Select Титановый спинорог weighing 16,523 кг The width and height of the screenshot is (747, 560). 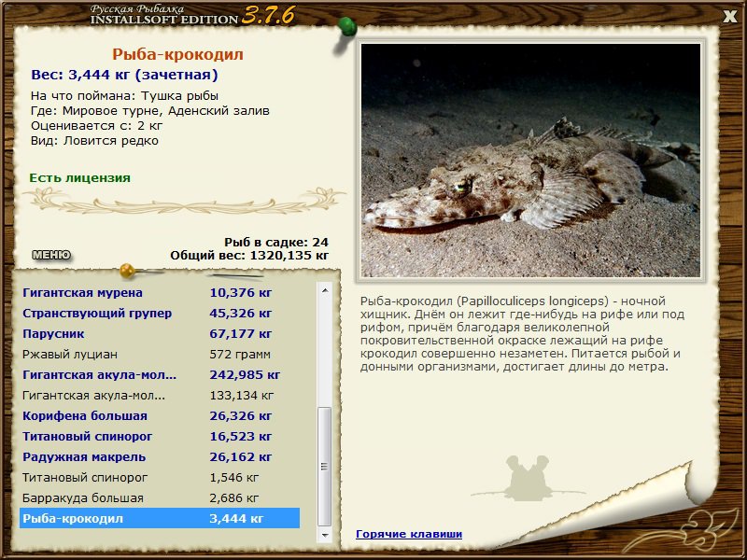coord(160,436)
